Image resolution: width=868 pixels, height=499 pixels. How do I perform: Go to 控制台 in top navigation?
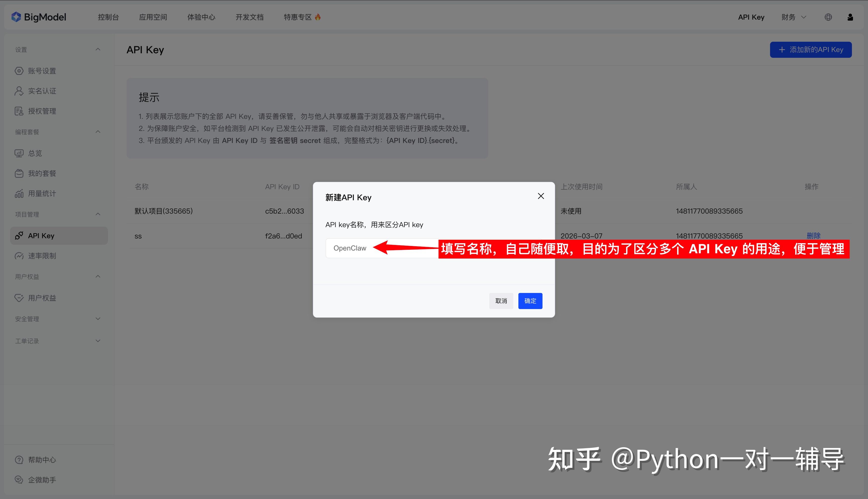point(108,17)
